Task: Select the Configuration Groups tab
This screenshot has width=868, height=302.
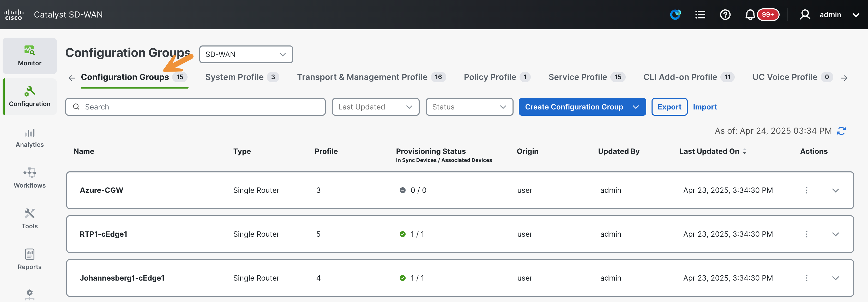Action: [x=134, y=77]
